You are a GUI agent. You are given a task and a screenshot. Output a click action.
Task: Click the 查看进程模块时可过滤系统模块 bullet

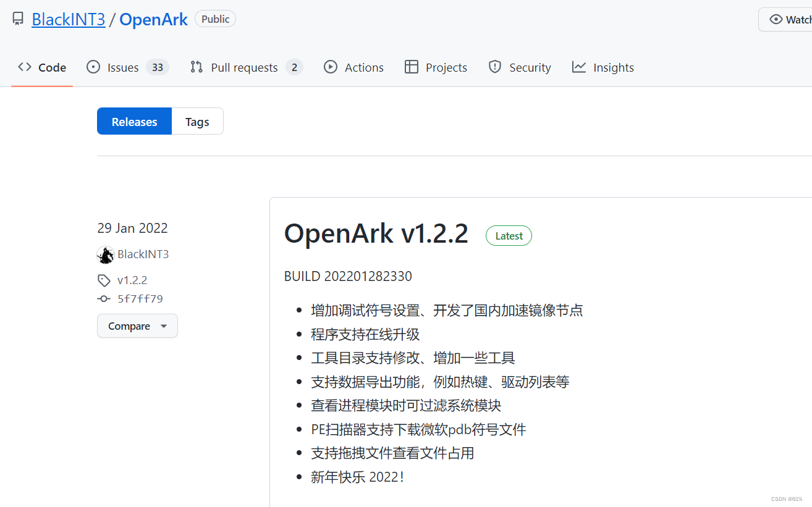click(x=407, y=406)
